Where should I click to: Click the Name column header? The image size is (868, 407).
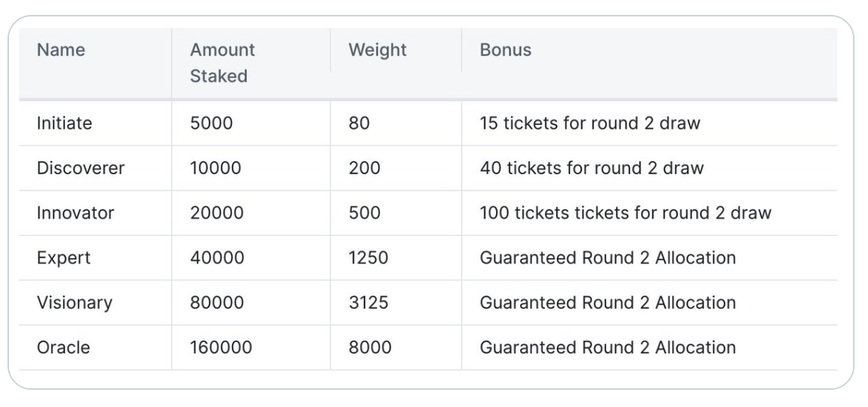(x=61, y=50)
